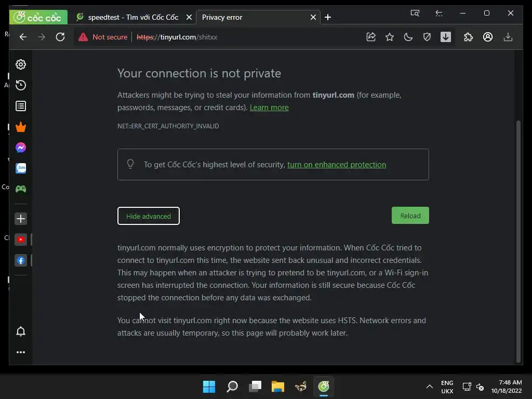Click the green Reload button
532x399 pixels.
[410, 216]
